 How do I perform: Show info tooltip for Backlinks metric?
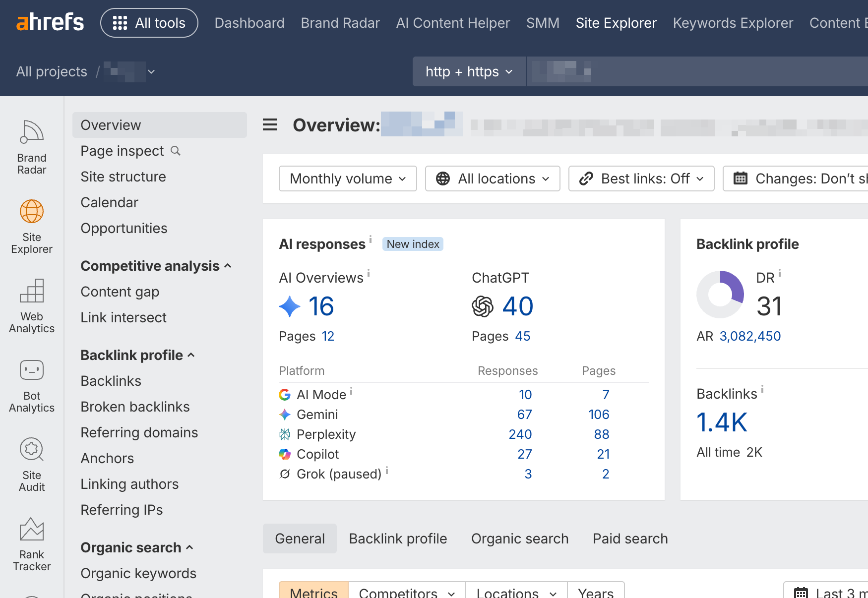click(x=762, y=389)
